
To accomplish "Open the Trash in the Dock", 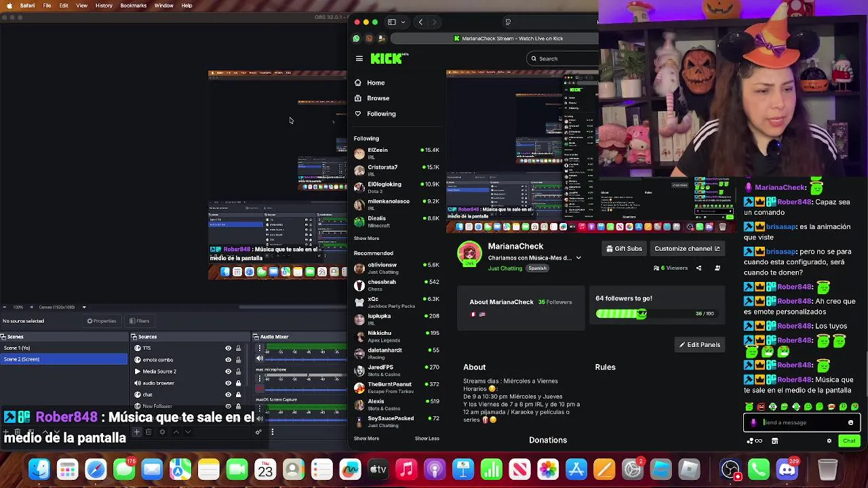I will tap(827, 469).
